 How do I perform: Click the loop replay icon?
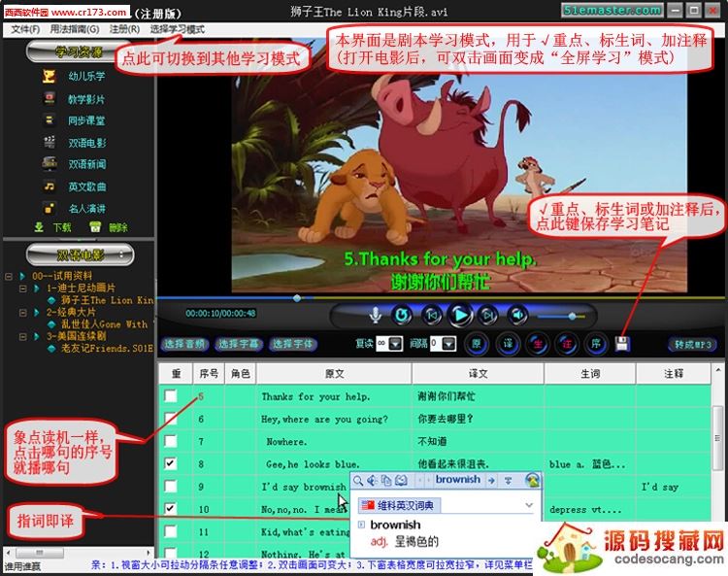coord(402,315)
